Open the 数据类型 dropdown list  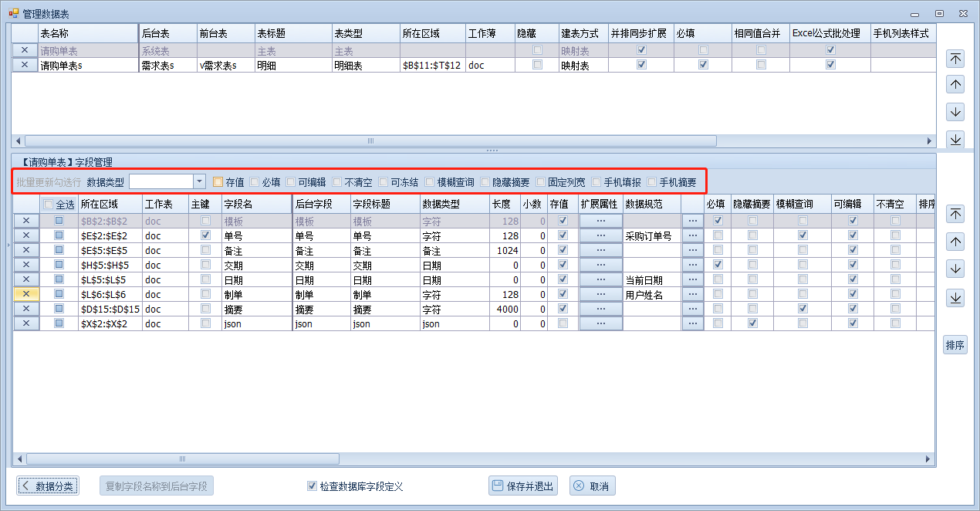200,181
